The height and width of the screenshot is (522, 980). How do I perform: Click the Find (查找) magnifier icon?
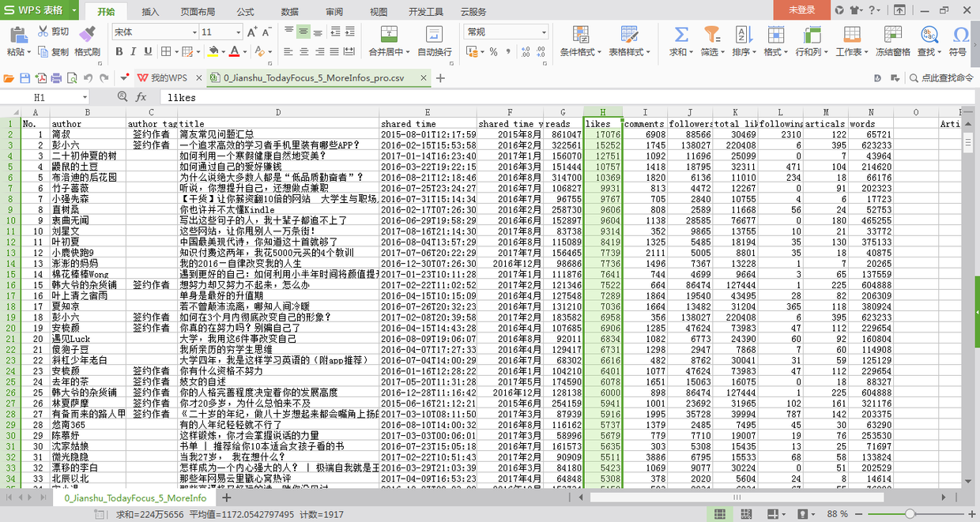(x=929, y=34)
